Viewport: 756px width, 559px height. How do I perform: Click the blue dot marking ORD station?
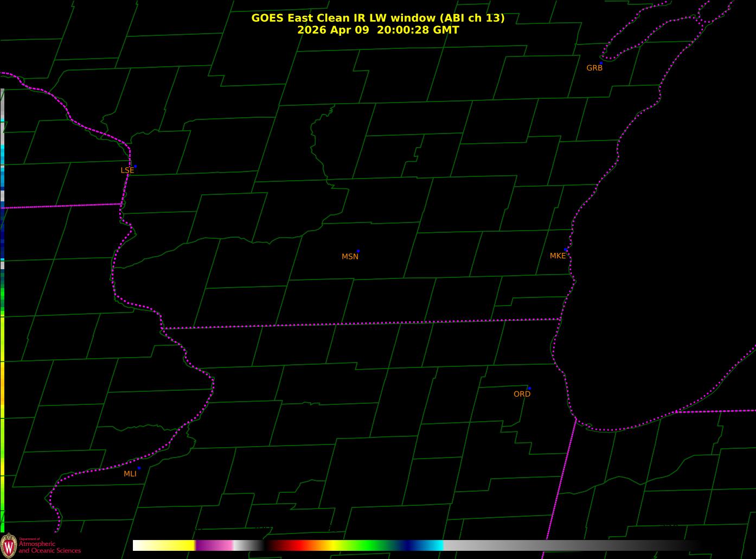529,389
